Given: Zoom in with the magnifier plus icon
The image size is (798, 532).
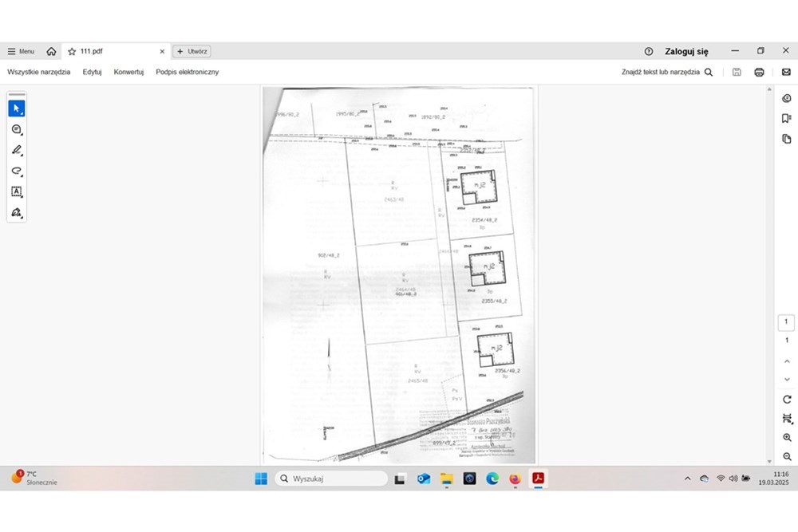Looking at the screenshot, I should 787,438.
